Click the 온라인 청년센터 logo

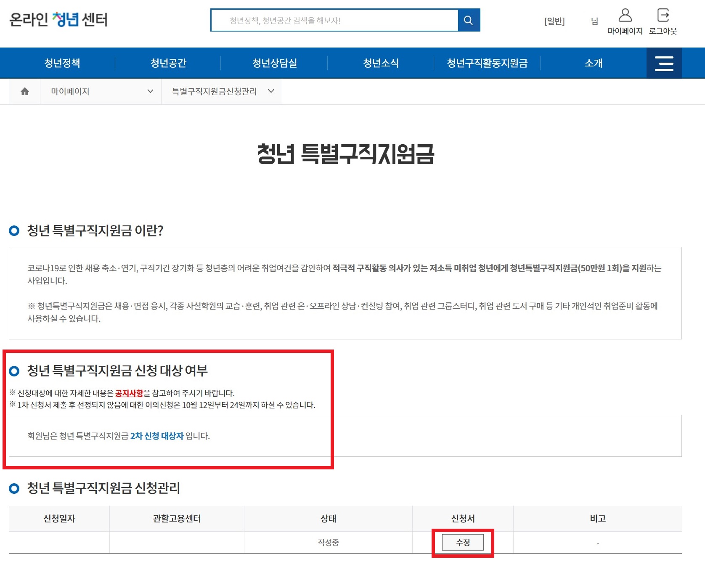tap(58, 19)
